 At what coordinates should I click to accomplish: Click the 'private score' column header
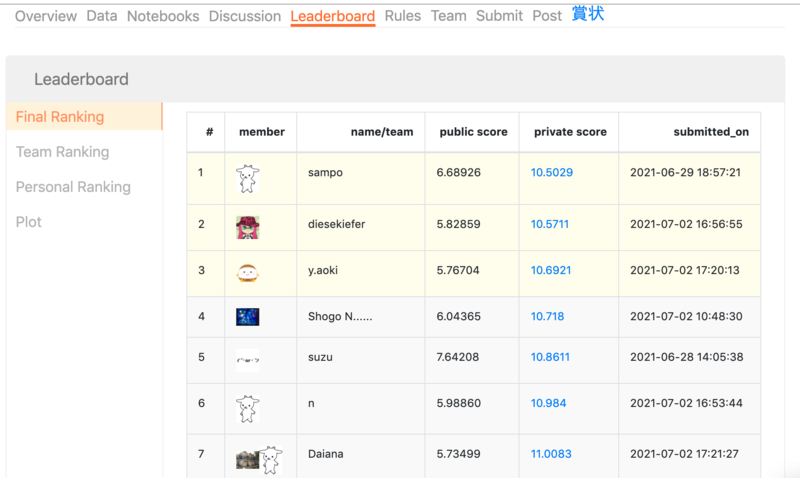[x=570, y=132]
